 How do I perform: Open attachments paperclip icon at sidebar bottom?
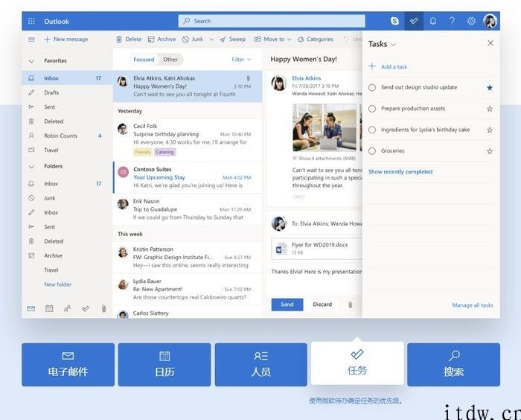(x=103, y=308)
